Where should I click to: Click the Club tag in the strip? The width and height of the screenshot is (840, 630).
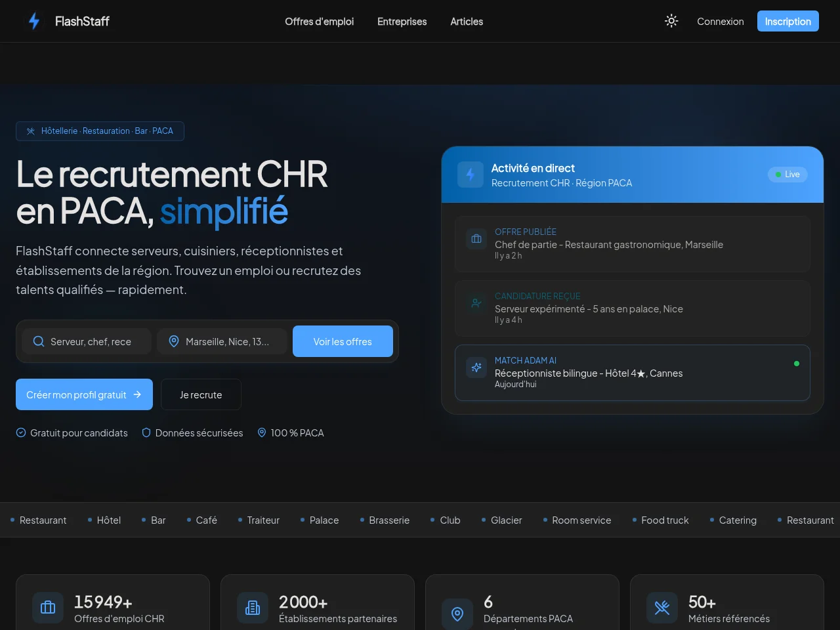450,520
